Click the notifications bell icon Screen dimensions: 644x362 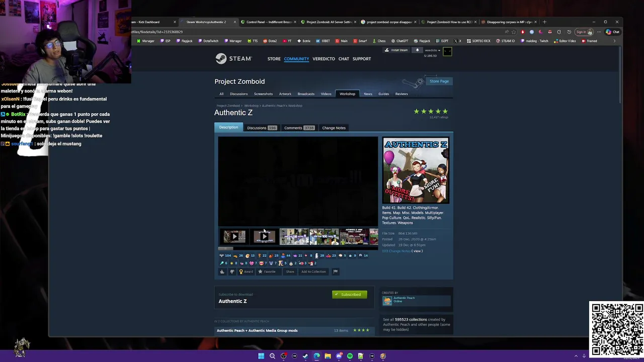pyautogui.click(x=417, y=50)
